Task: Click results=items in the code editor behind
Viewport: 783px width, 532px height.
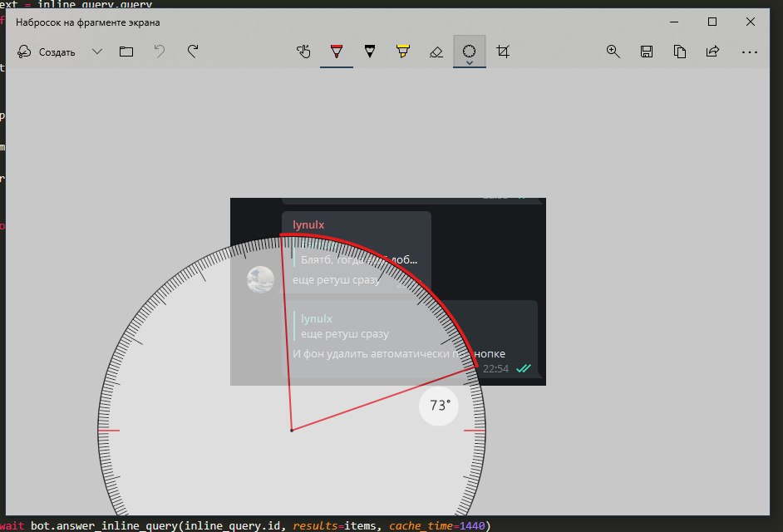Action: [333, 526]
